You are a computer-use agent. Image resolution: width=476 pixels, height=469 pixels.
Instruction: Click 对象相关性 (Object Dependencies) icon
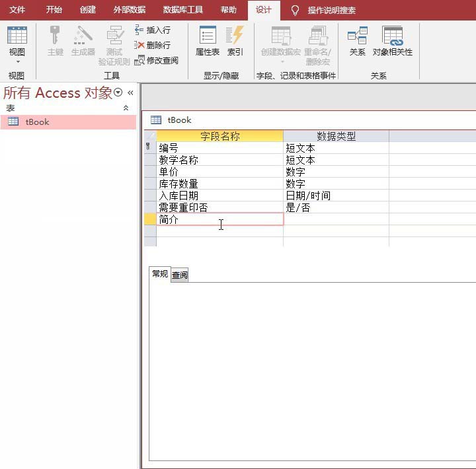(392, 40)
